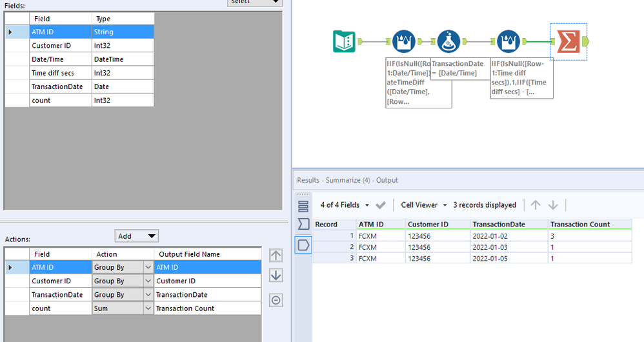Viewport: 644px width, 342px height.
Task: Click the Record column header in results
Action: tap(334, 224)
